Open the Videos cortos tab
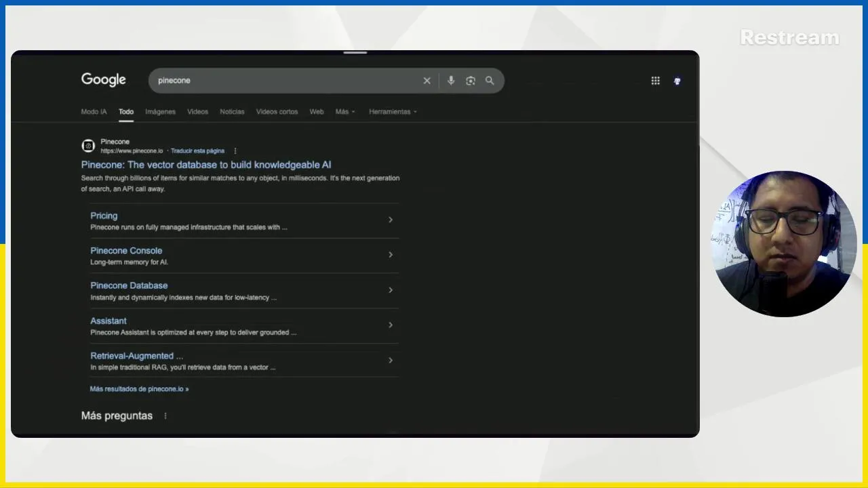This screenshot has width=868, height=488. (x=277, y=112)
